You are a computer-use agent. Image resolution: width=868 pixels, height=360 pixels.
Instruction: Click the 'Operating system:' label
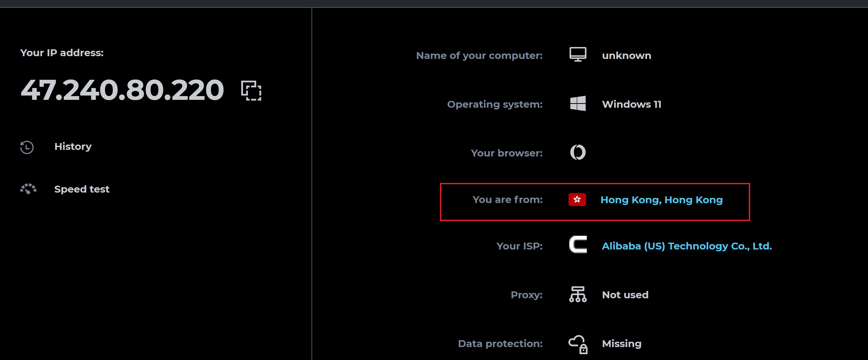(495, 104)
